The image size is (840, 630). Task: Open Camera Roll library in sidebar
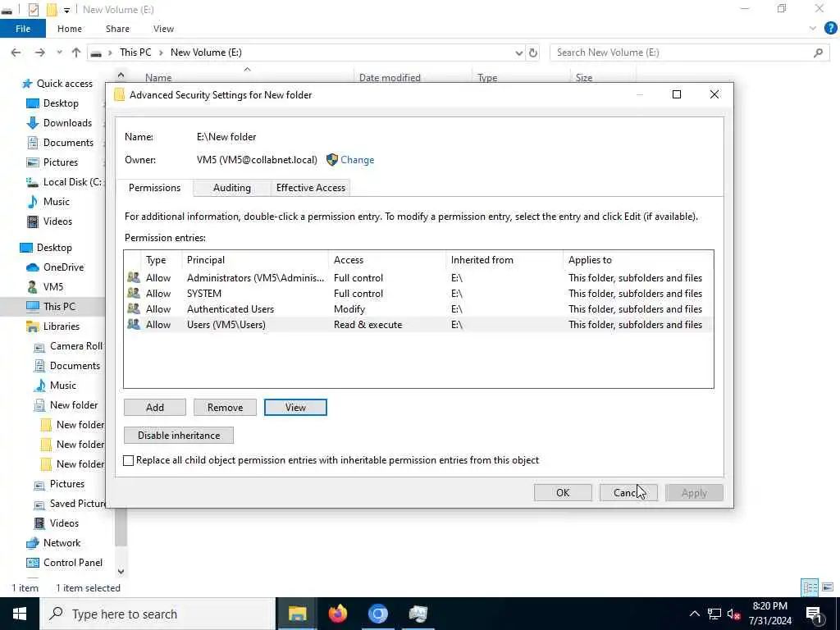(x=76, y=346)
